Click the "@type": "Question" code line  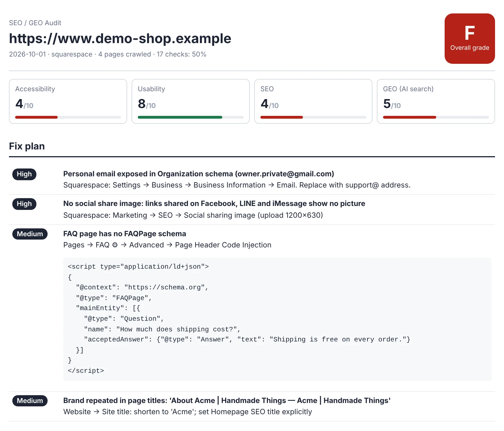(x=124, y=319)
